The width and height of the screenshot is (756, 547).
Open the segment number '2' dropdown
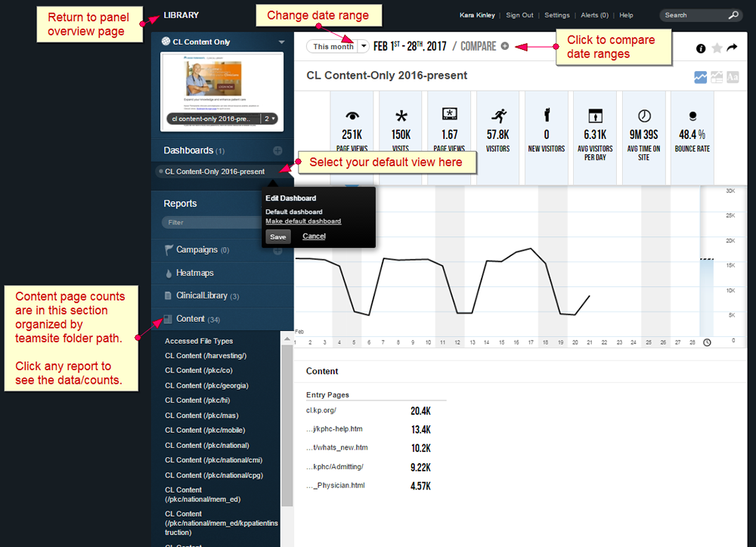coord(270,119)
